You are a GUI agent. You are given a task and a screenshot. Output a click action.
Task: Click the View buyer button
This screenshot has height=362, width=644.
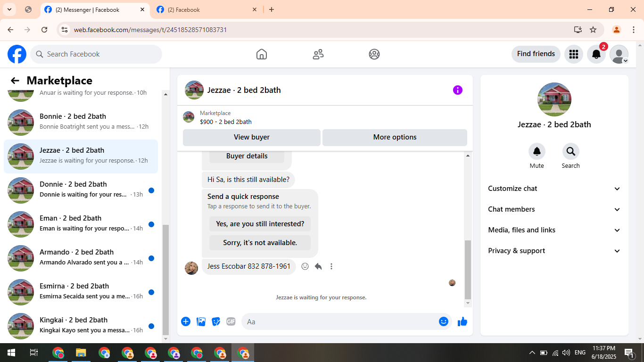tap(252, 137)
